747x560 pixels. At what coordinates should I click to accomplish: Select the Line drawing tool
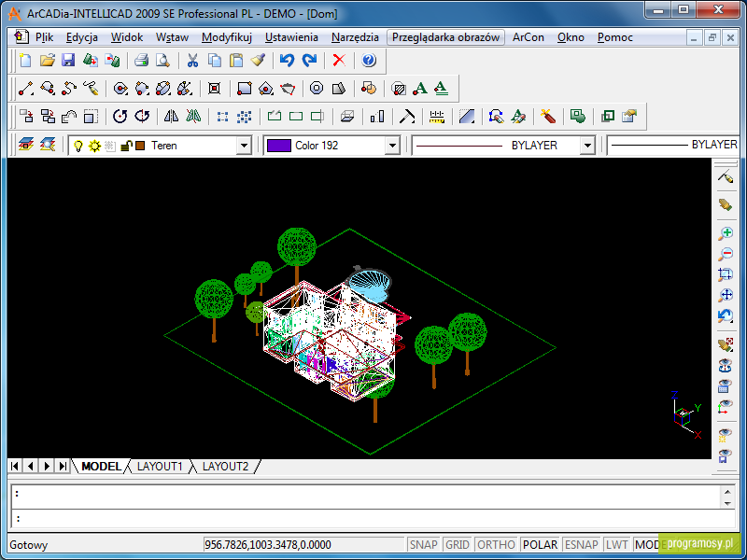coord(25,88)
